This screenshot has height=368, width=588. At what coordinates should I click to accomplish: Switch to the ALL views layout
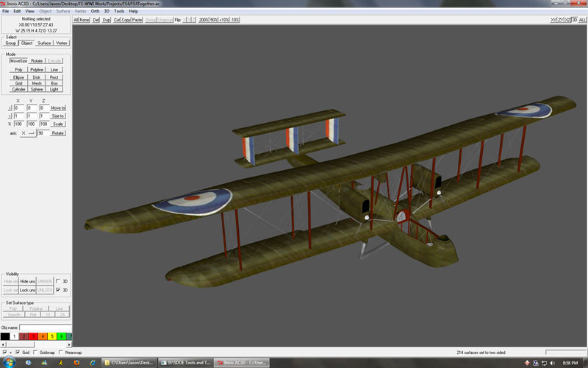pos(582,20)
